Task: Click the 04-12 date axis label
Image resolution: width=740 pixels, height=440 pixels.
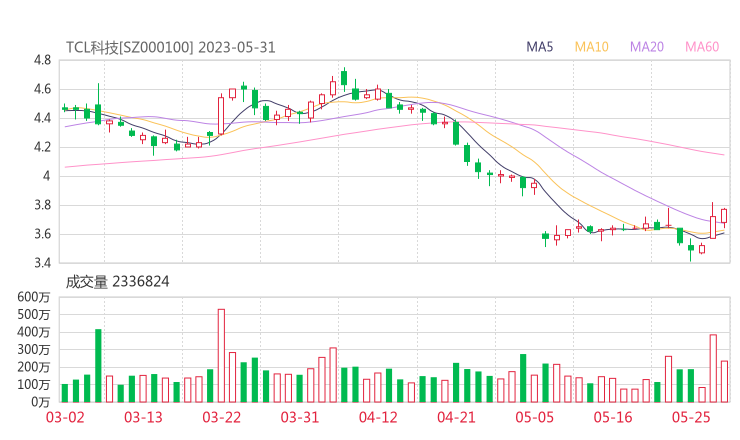Action: (378, 417)
